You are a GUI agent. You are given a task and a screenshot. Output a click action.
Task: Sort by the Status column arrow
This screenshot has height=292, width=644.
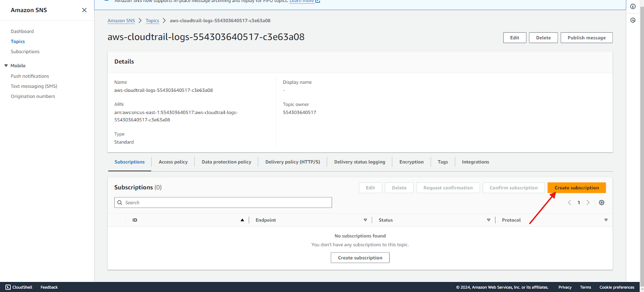489,220
